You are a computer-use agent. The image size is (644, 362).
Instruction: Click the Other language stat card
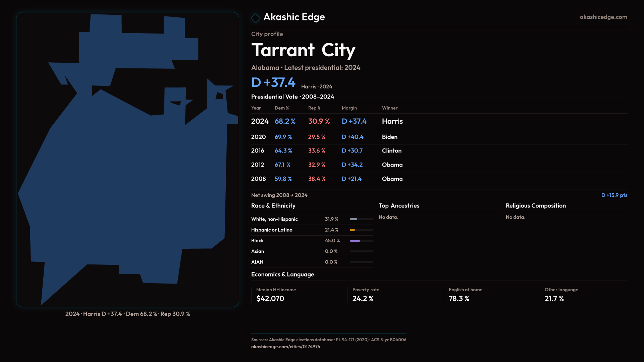click(x=561, y=295)
